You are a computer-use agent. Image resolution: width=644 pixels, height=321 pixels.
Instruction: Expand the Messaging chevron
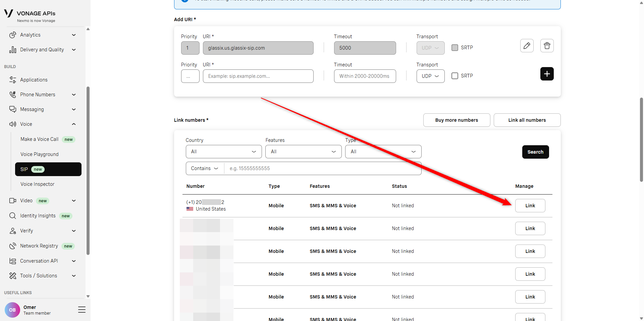coord(74,109)
